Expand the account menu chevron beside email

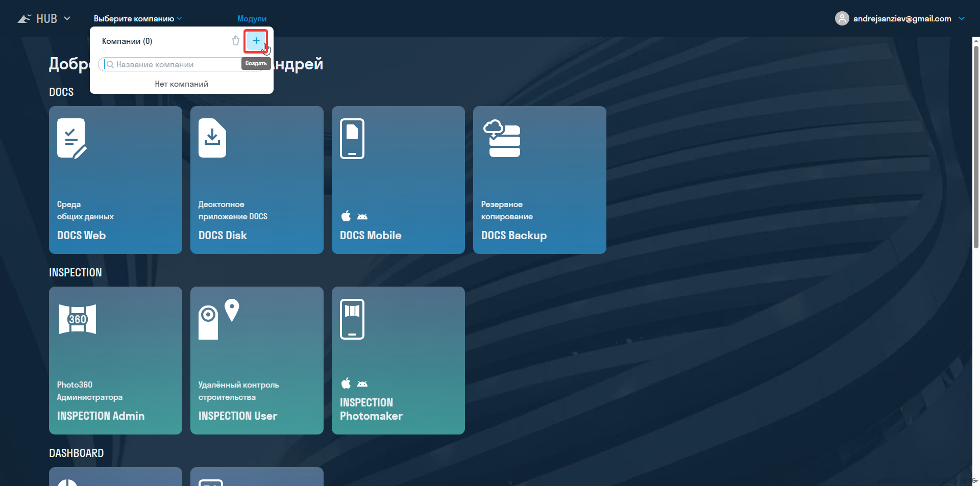962,19
